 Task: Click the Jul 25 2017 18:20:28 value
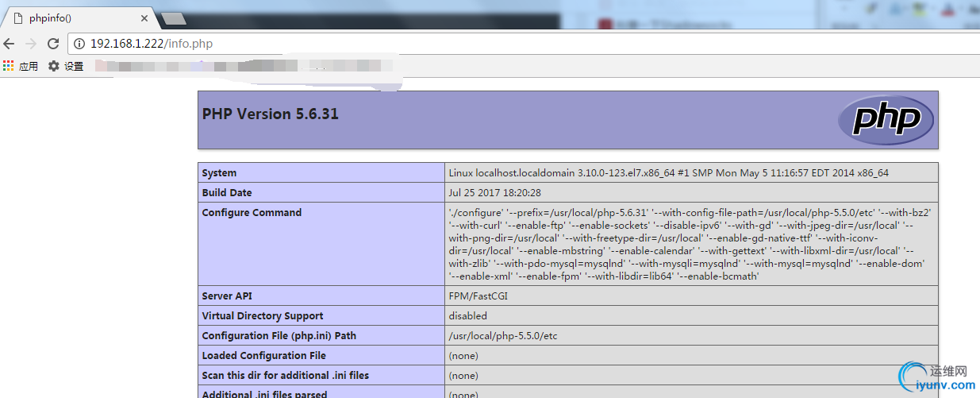click(x=495, y=192)
